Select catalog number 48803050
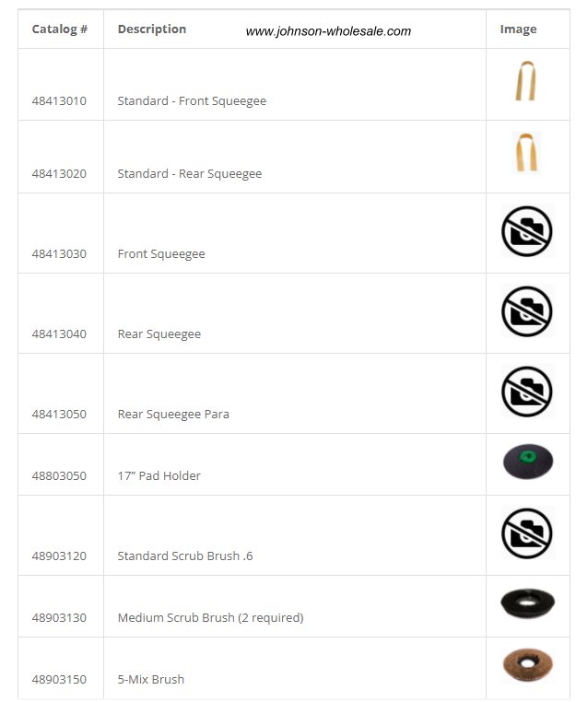Screen dimensions: 588x702 point(59,475)
